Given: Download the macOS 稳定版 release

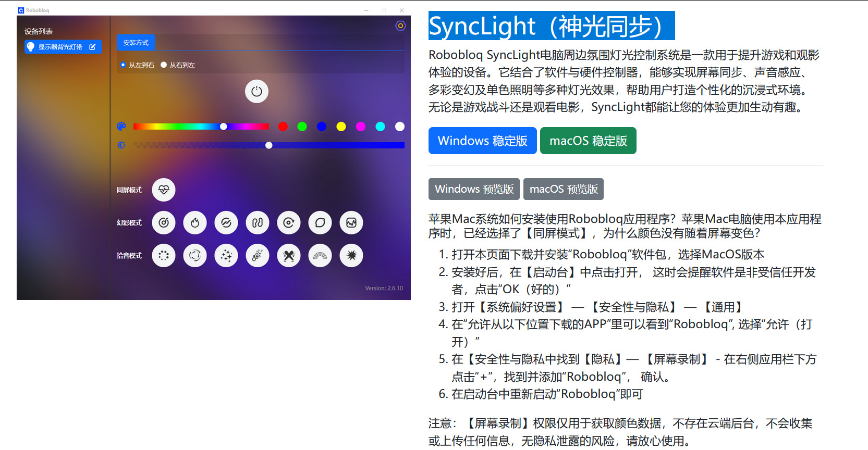Looking at the screenshot, I should pos(588,141).
